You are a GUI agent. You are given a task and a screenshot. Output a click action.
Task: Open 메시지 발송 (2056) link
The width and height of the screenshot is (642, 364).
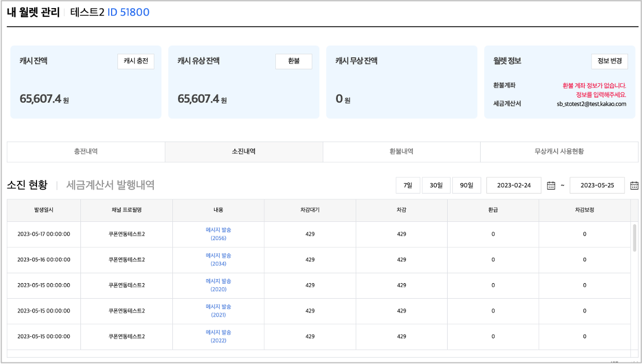tap(218, 234)
